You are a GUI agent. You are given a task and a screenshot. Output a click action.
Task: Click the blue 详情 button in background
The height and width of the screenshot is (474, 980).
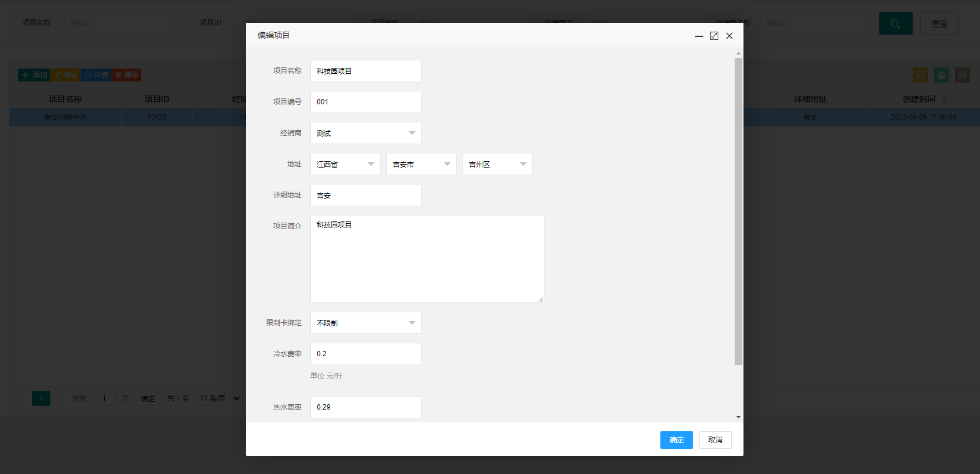tap(96, 75)
